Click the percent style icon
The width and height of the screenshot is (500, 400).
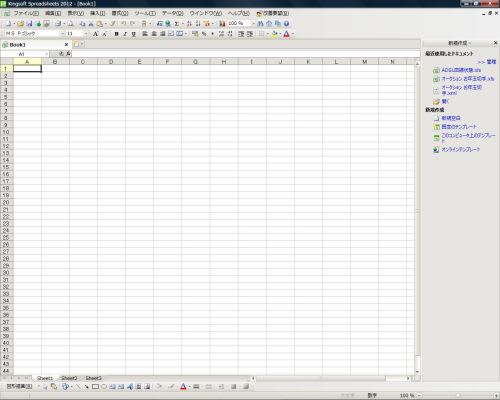point(204,34)
